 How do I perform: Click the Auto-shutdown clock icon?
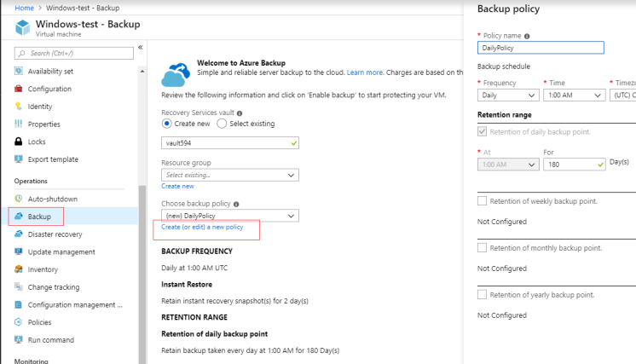18,199
